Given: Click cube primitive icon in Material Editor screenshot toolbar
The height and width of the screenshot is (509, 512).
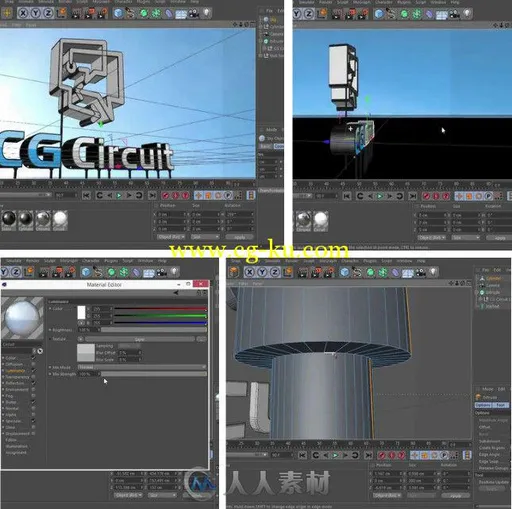Looking at the screenshot, I should (x=86, y=272).
